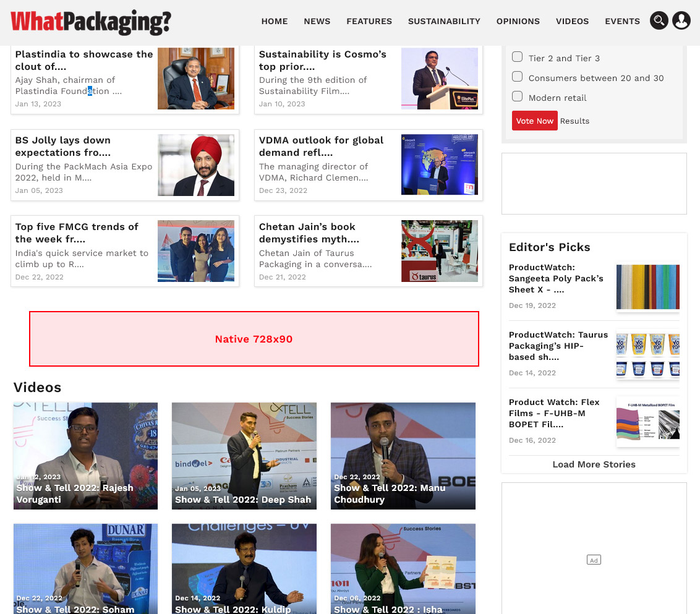Click the Videos section heading
Screen dimensions: 700x614
[x=38, y=387]
